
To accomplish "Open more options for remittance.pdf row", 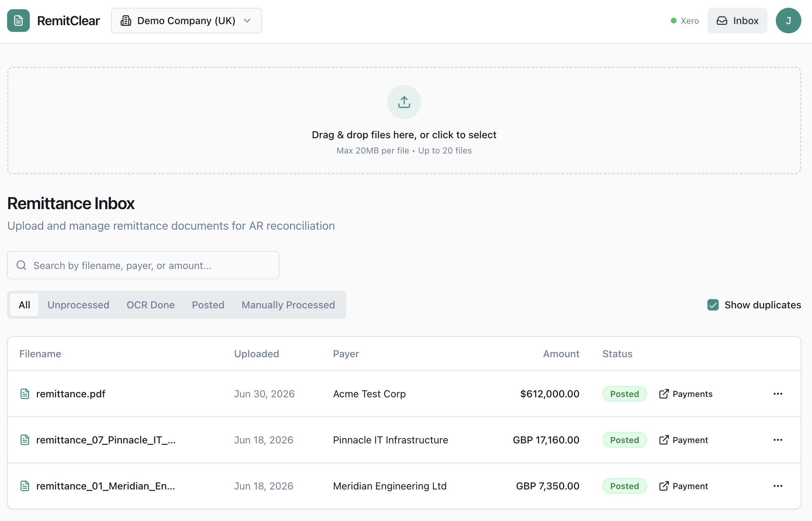I will pos(778,394).
